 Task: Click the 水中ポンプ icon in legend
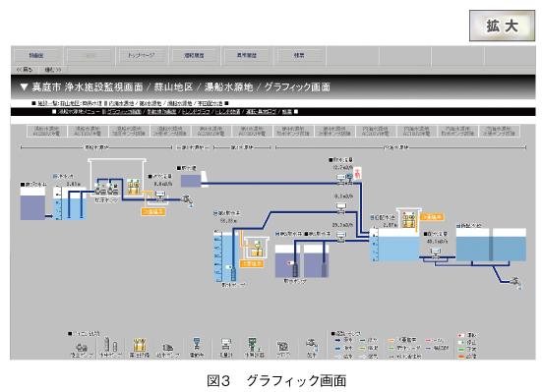coord(110,344)
